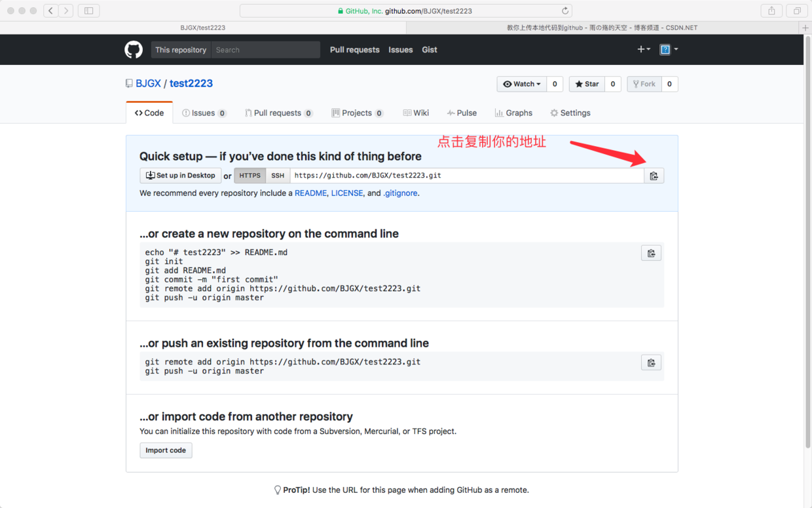Click Set up in Desktop

pyautogui.click(x=180, y=176)
